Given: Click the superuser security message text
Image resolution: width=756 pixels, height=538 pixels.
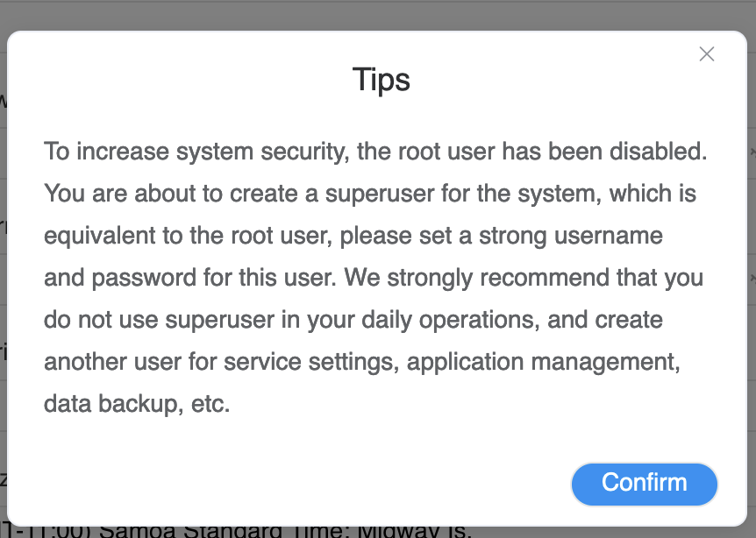Looking at the screenshot, I should pos(375,278).
